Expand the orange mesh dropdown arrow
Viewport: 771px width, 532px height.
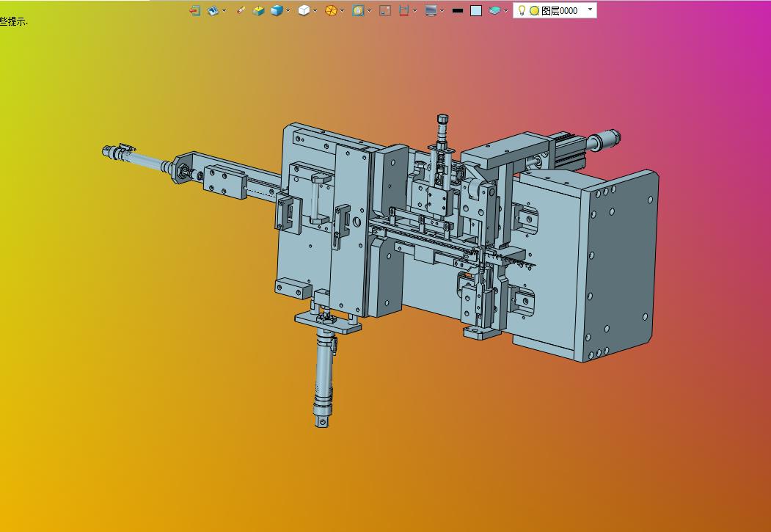pyautogui.click(x=343, y=10)
